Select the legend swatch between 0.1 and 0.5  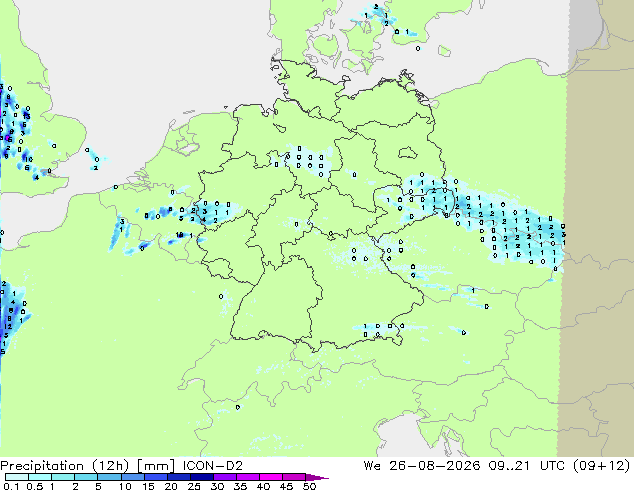[x=17, y=477]
